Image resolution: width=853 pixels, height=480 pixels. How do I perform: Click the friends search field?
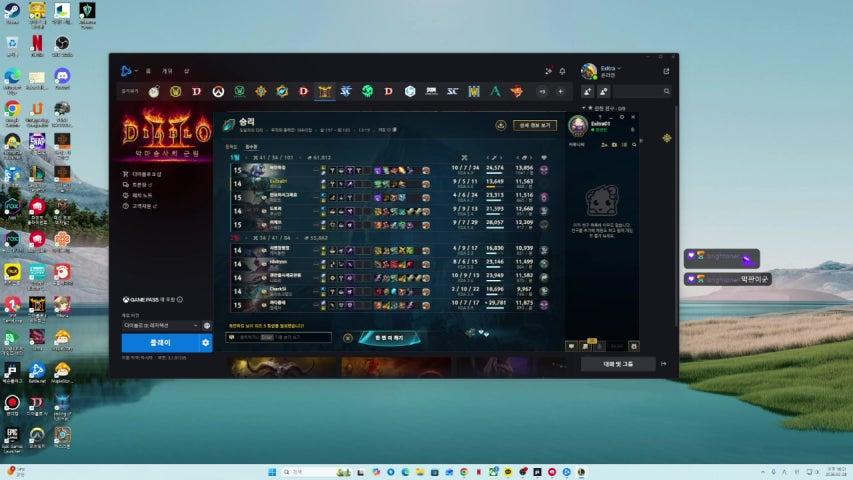642,91
